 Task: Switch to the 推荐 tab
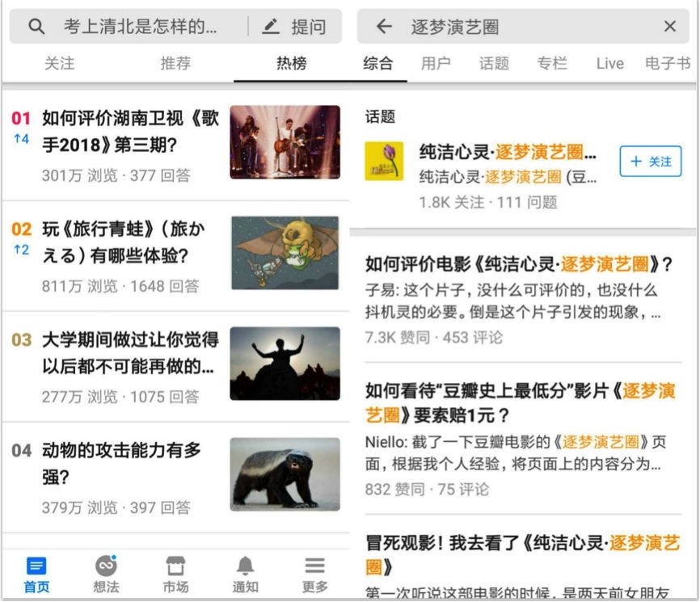point(176,63)
